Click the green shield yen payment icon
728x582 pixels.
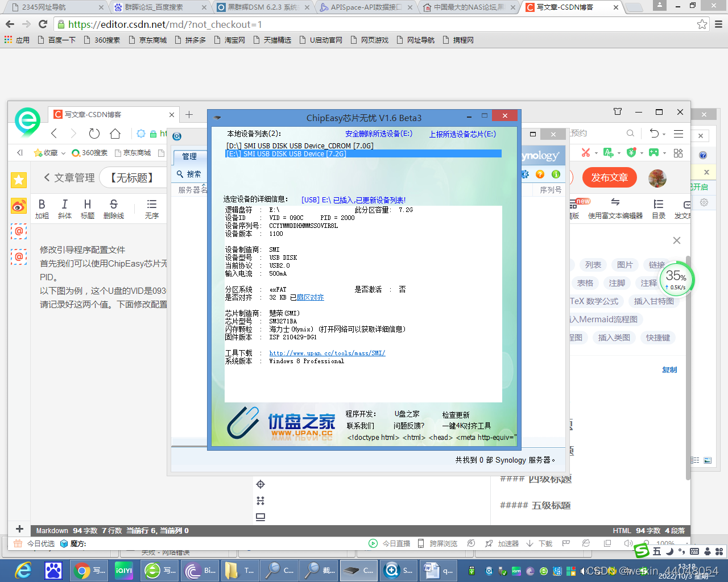click(631, 152)
